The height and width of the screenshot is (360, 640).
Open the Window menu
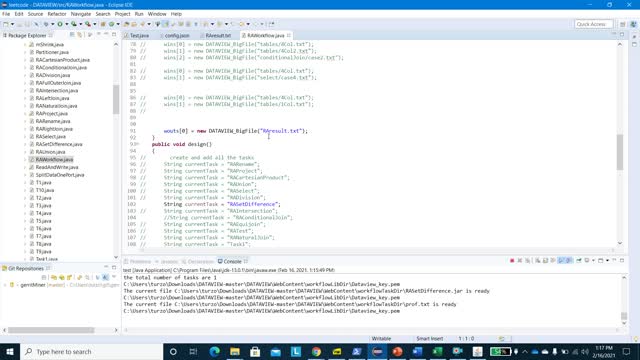(157, 14)
